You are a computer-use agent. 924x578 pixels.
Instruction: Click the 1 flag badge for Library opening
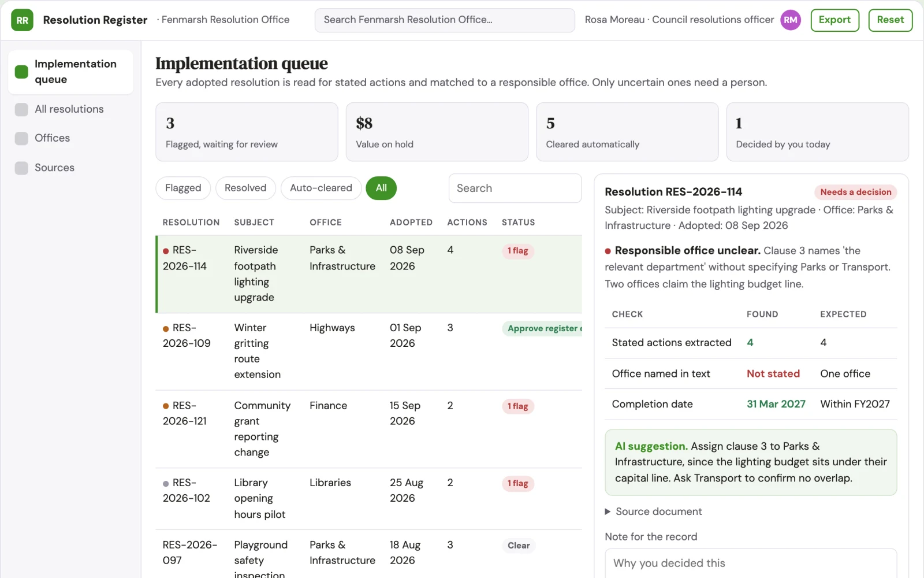[518, 483]
